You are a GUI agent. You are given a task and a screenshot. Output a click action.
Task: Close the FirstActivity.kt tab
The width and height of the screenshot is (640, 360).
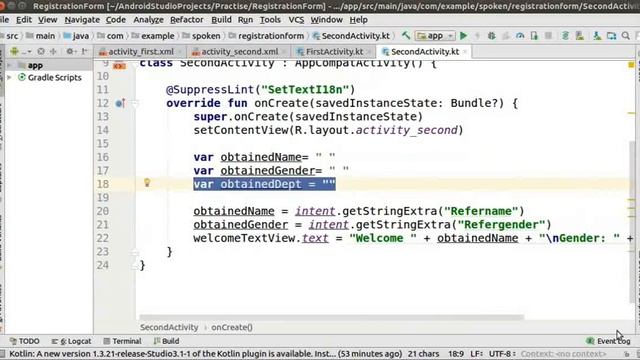point(368,52)
